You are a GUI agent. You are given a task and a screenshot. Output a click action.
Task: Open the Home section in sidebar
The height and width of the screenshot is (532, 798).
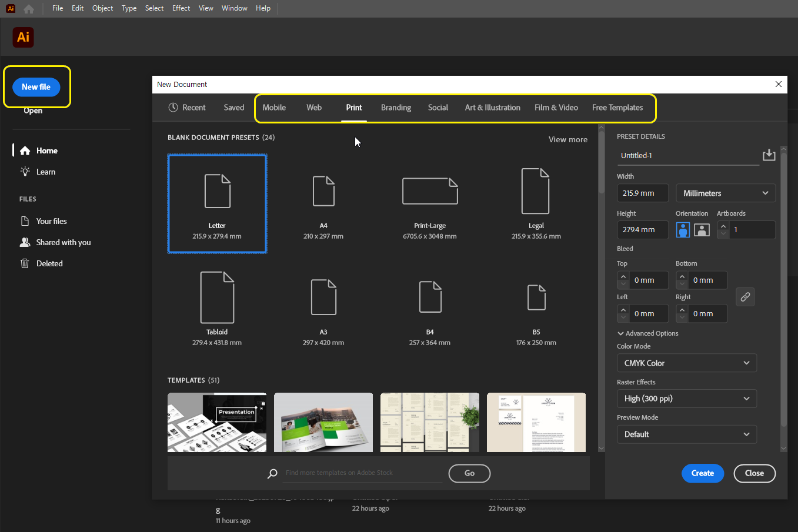coord(39,150)
